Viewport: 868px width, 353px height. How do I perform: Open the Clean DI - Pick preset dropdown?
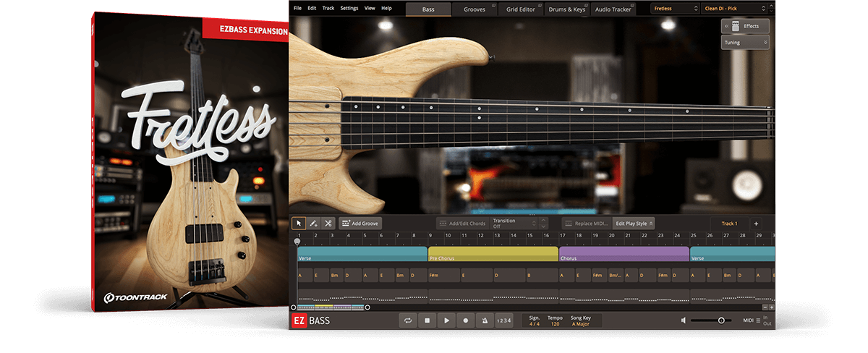click(733, 9)
